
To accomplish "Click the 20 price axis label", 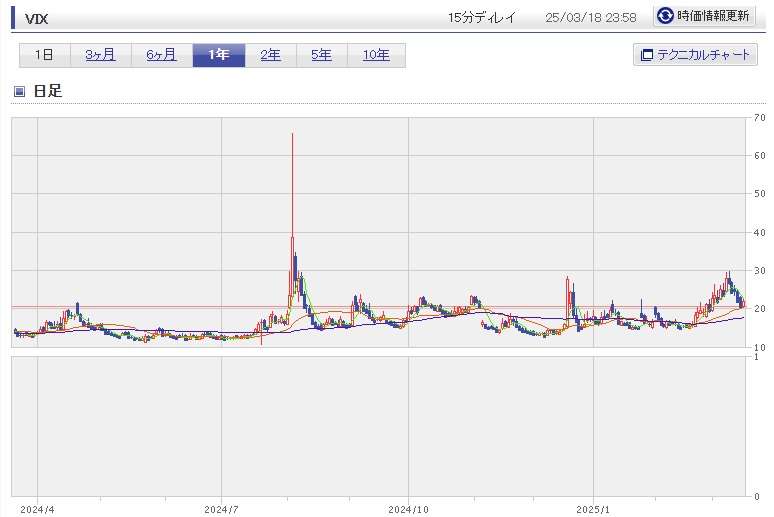I will 760,309.
